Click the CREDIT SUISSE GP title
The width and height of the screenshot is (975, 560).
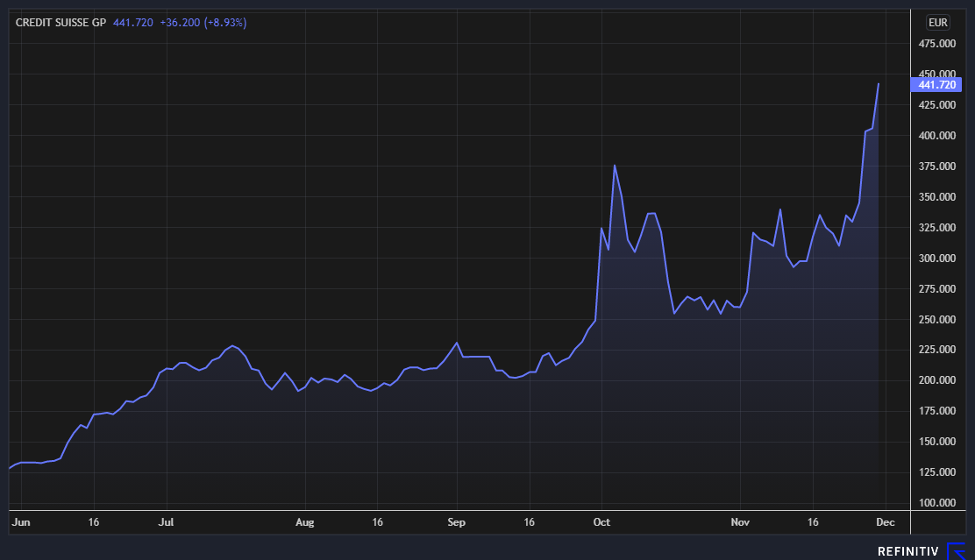tap(61, 23)
